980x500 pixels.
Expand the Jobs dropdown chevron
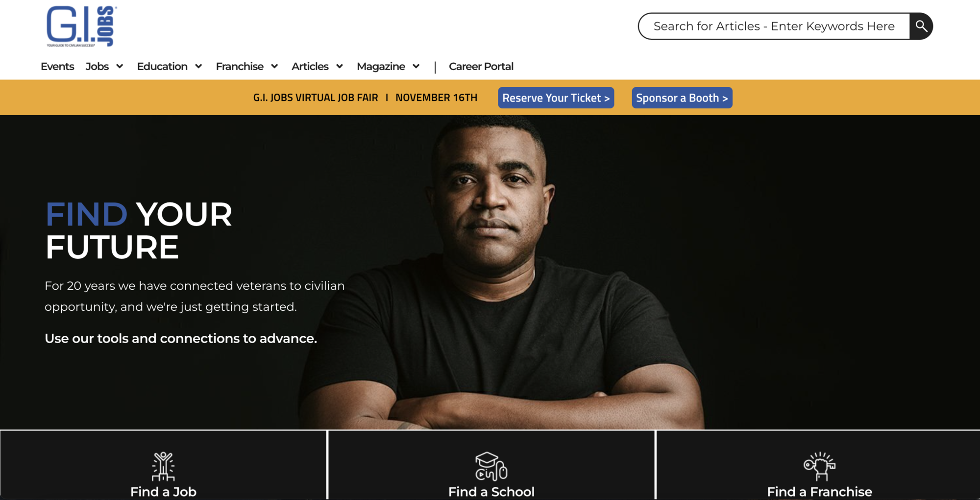click(x=120, y=66)
